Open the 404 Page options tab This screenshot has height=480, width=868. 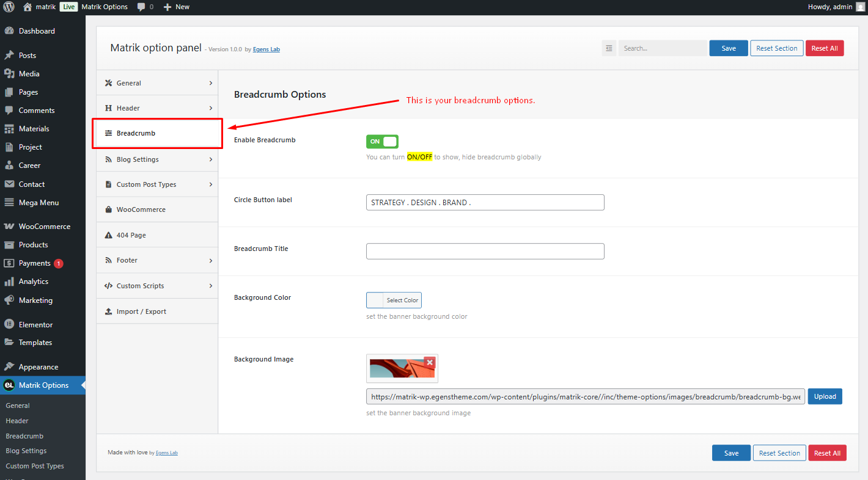pos(157,235)
